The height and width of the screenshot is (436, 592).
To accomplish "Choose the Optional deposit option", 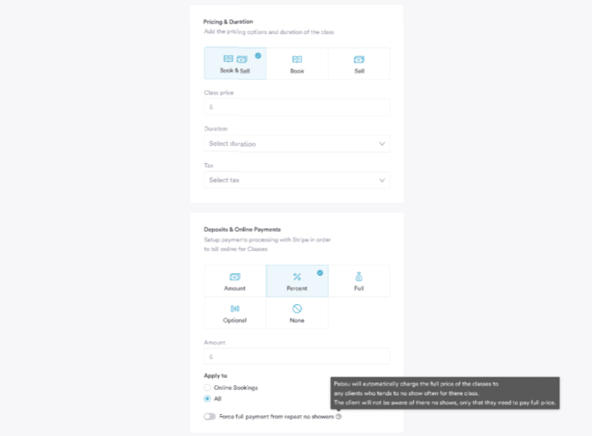I will (x=235, y=313).
